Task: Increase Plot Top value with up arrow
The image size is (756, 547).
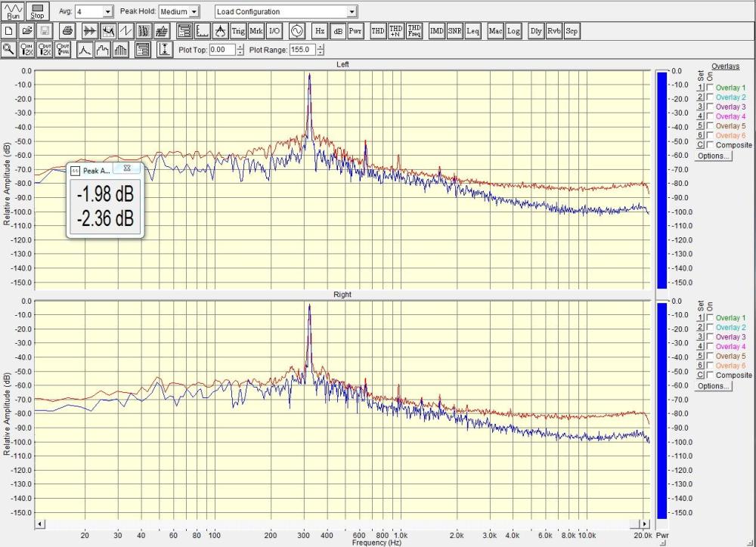Action: coord(240,47)
